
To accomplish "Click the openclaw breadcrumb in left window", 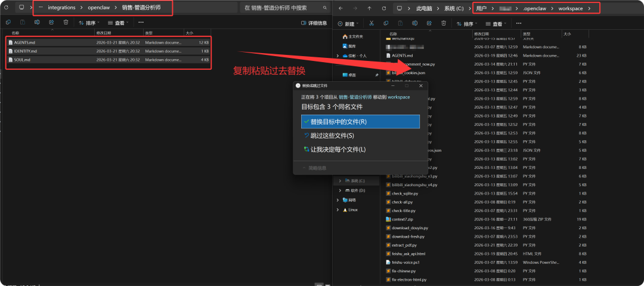I will point(98,8).
